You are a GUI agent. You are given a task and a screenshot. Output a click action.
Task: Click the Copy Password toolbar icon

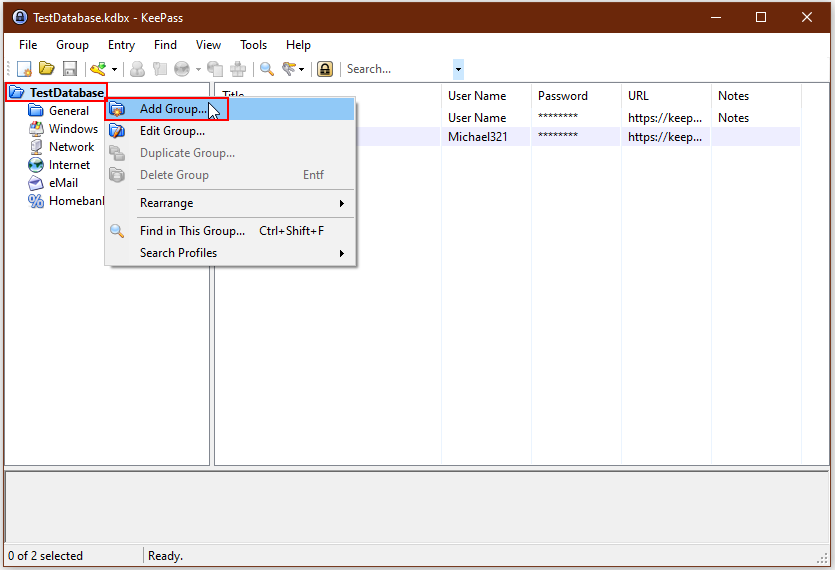pos(160,69)
